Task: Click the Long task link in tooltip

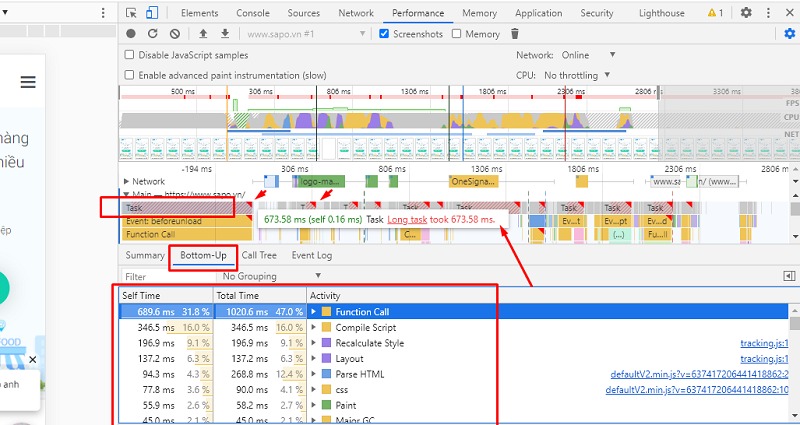Action: tap(407, 219)
